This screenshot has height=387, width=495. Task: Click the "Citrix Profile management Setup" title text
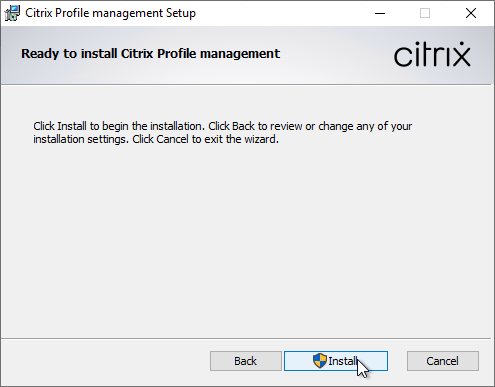point(110,13)
